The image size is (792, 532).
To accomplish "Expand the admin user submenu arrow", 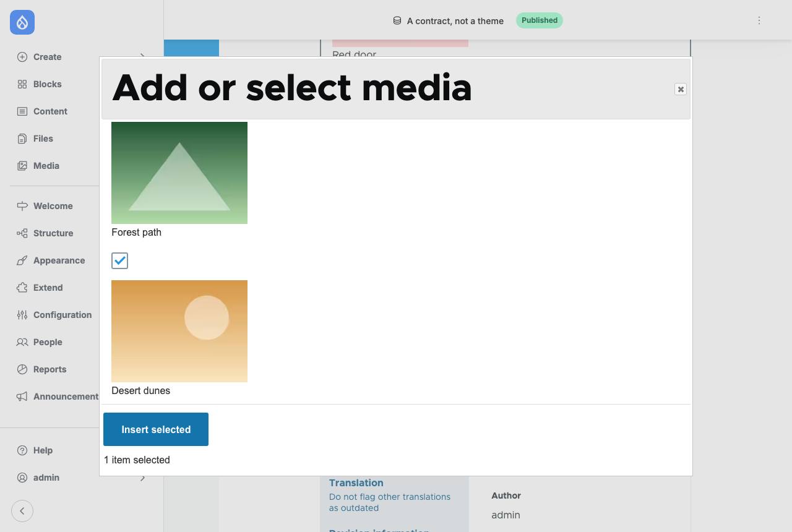I will [142, 478].
